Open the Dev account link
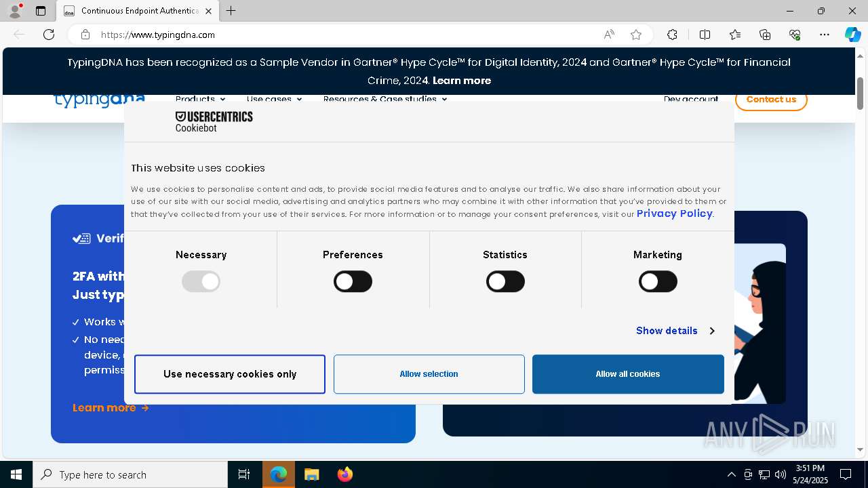Image resolution: width=868 pixels, height=488 pixels. [x=691, y=99]
